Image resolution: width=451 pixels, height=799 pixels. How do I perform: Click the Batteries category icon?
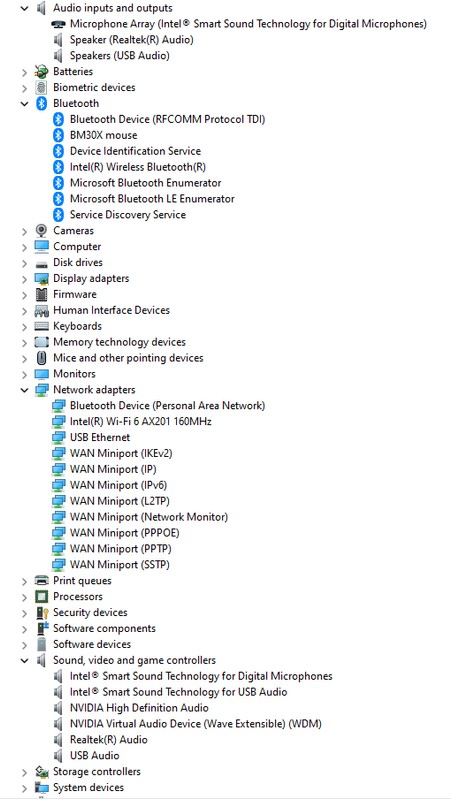42,71
